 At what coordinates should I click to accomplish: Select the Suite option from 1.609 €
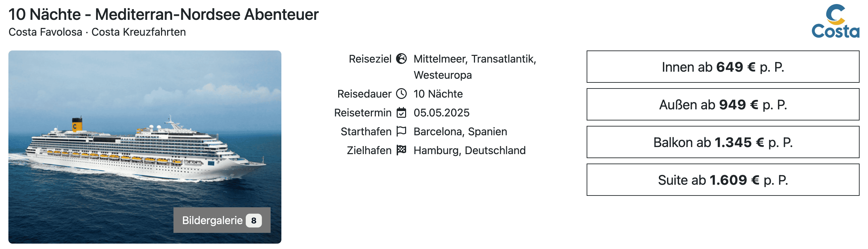coord(723,180)
